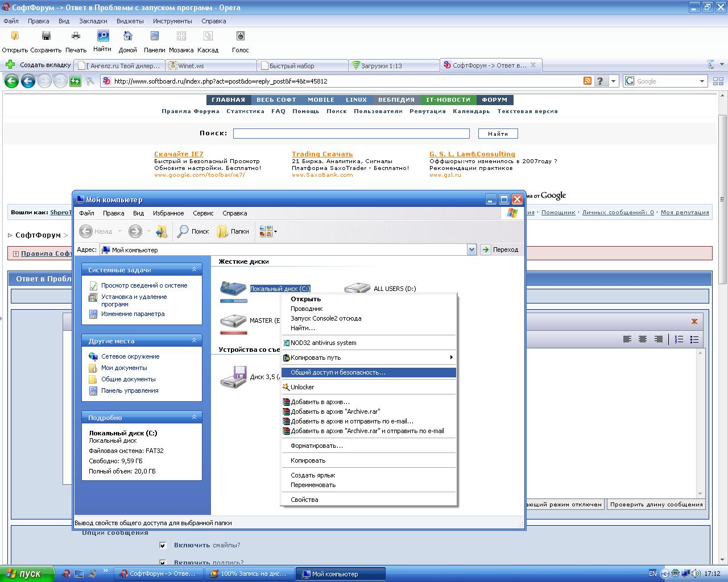Screen dimensions: 728x582
Task: Click Opera Panels (Панели) icon
Action: click(154, 36)
